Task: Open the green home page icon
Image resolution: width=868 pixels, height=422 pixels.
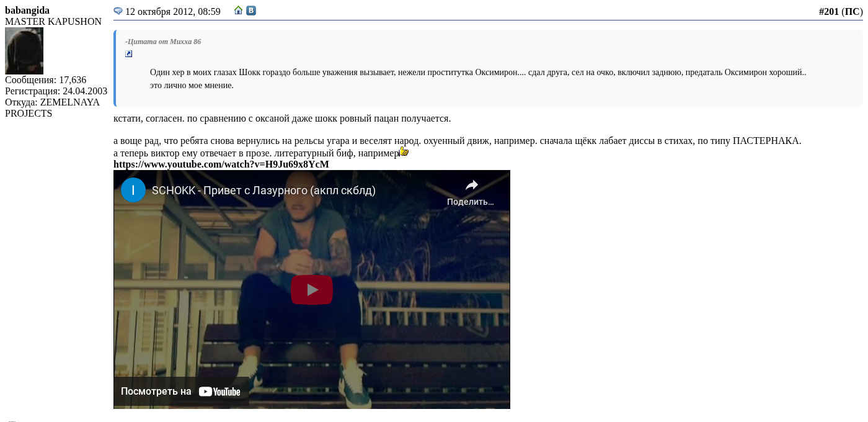Action: pos(239,11)
